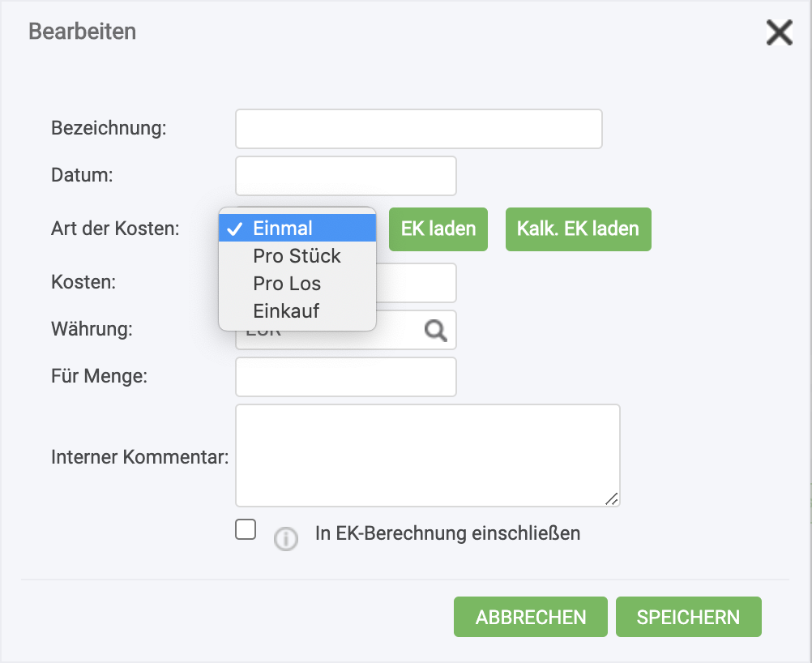This screenshot has height=663, width=812.
Task: Click the info icon beside the EK-Berechnung checkbox
Action: (x=285, y=538)
